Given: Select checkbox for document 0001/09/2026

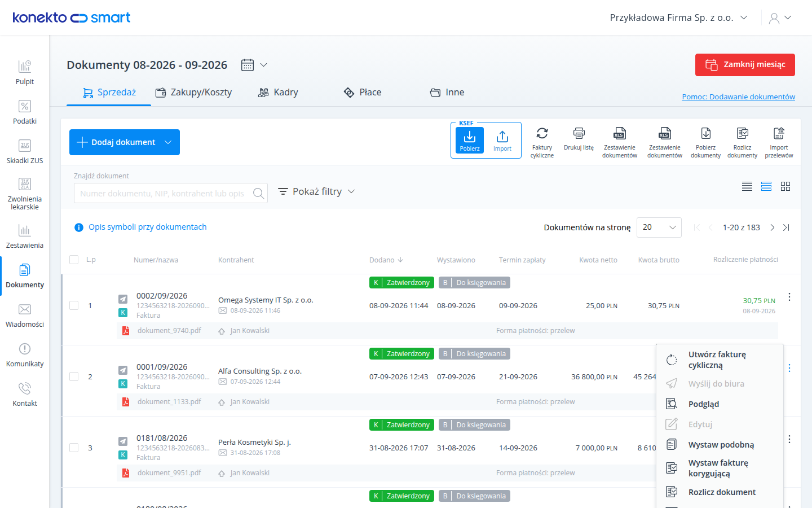Looking at the screenshot, I should click(74, 376).
